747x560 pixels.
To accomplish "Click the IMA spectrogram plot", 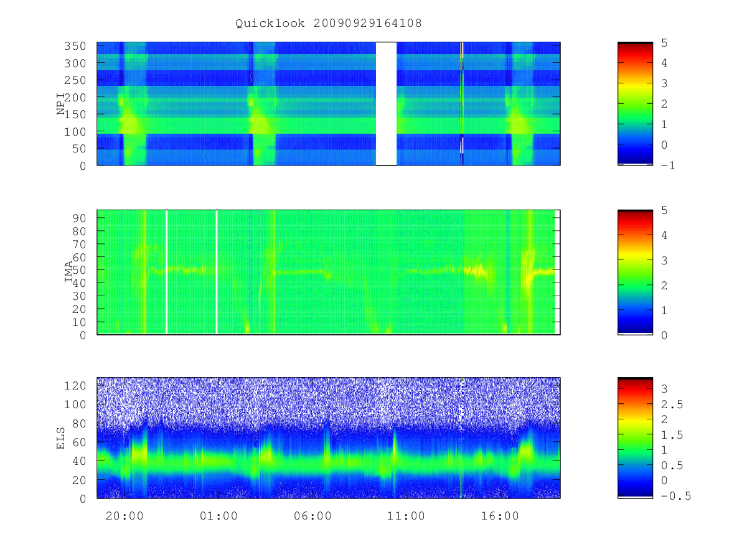I will click(329, 273).
